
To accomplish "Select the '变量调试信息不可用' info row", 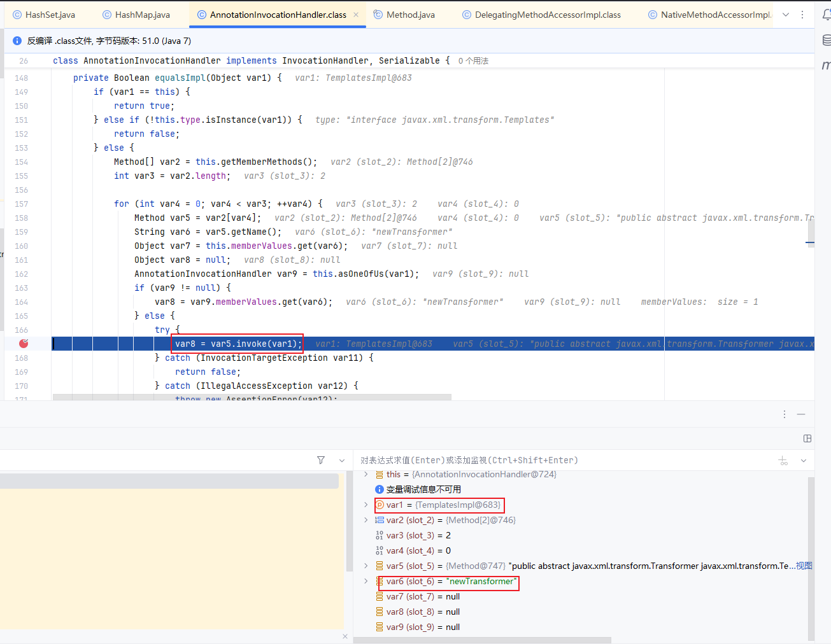I will (581, 489).
